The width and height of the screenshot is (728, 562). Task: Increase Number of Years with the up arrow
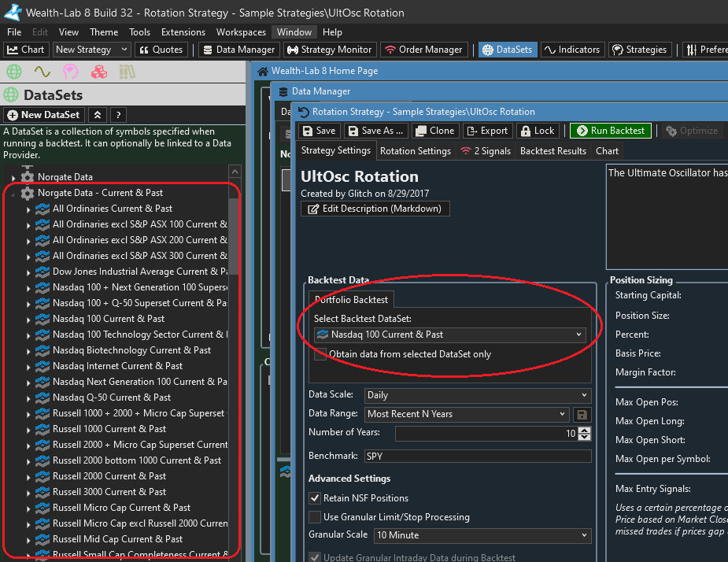coord(586,430)
